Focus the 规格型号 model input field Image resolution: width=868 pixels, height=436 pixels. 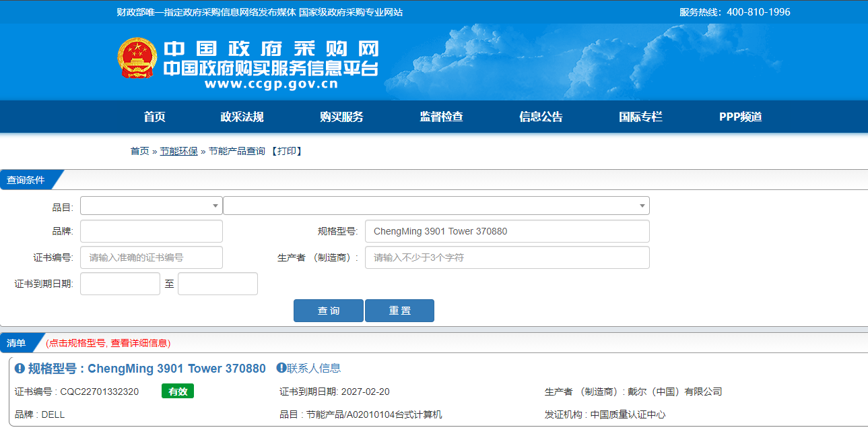507,231
